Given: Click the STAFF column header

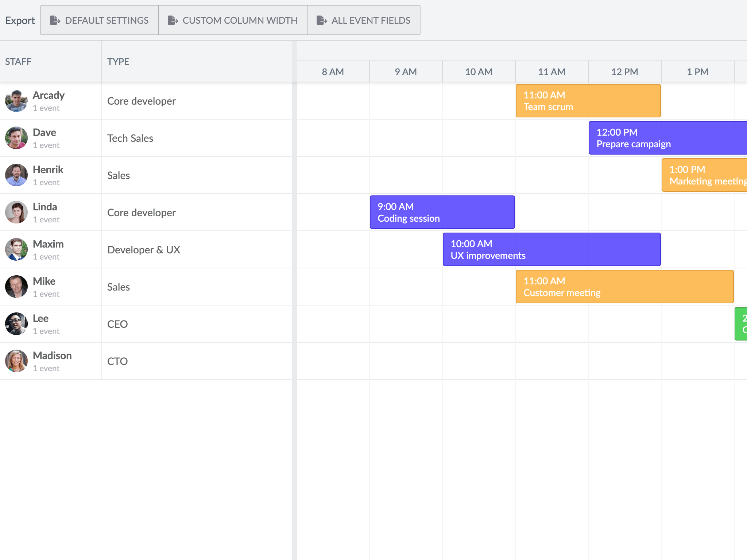Looking at the screenshot, I should coord(18,61).
